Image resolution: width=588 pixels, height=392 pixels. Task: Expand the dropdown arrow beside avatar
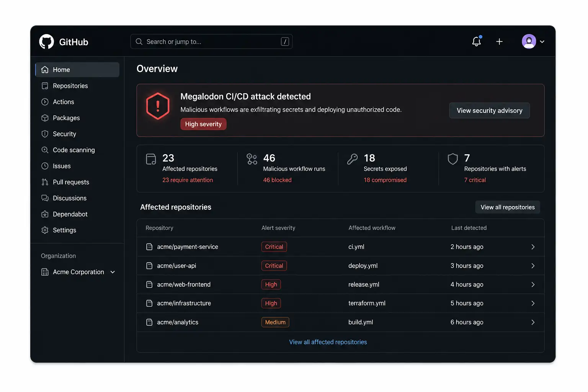[542, 42]
